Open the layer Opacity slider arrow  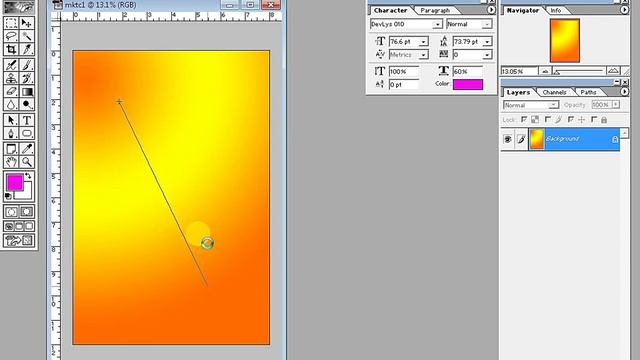[x=616, y=104]
